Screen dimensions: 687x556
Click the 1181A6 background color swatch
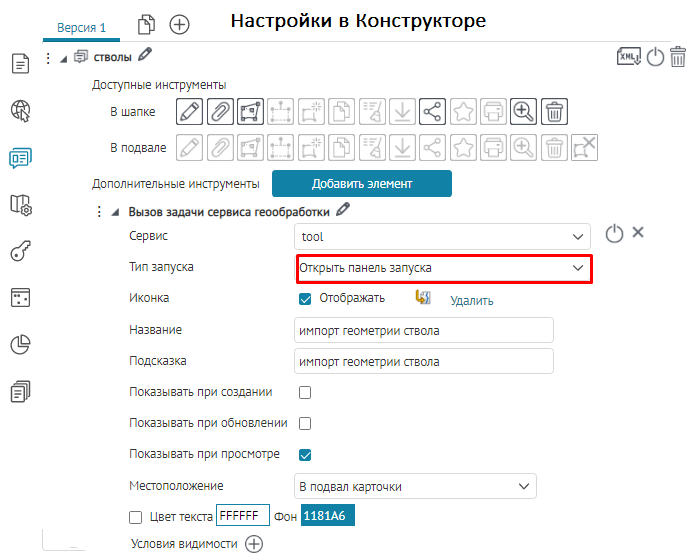coord(329,517)
